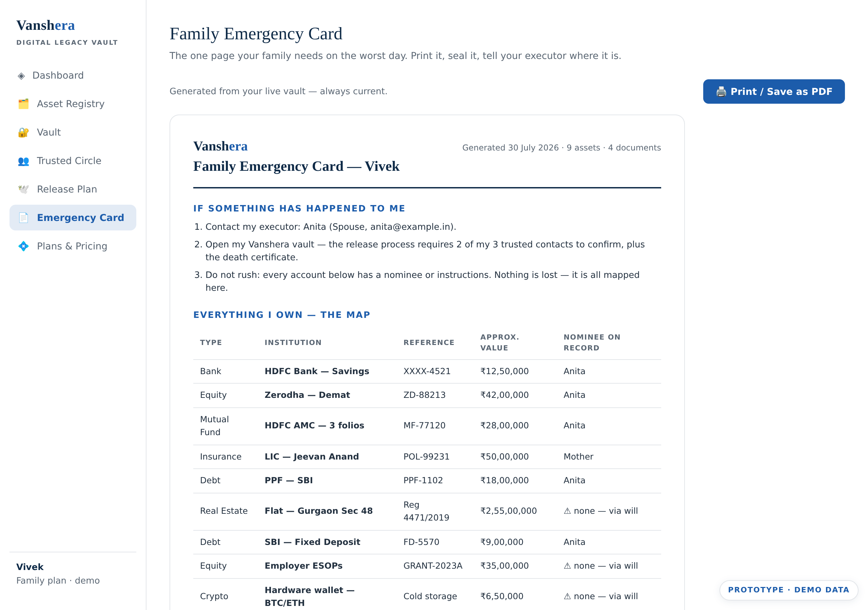The width and height of the screenshot is (868, 610).
Task: Click the Trusted Circle people icon
Action: [23, 161]
